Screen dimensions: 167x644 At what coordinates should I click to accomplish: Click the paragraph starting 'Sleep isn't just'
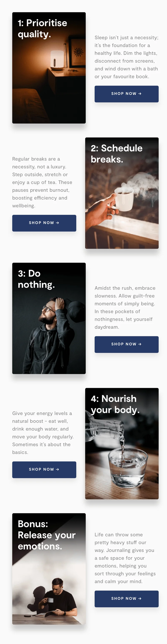127,57
